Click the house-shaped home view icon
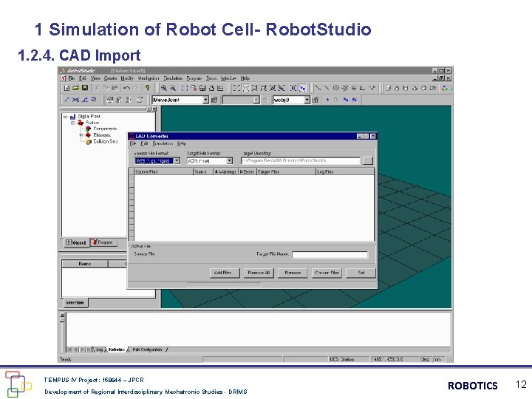 [211, 88]
